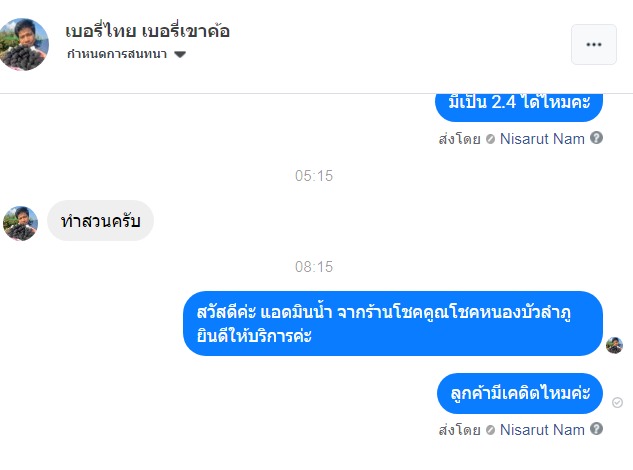Click the สวัสดีค่ะ แอดมินน้ำ greeting message bubble

click(392, 323)
